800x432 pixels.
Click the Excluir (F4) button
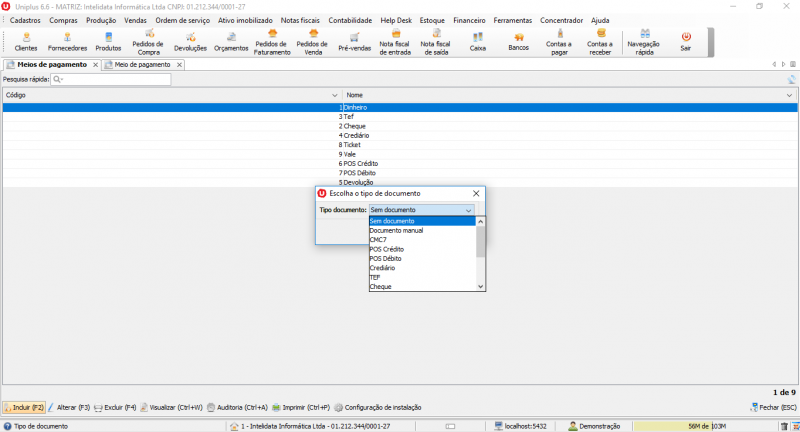pyautogui.click(x=115, y=408)
